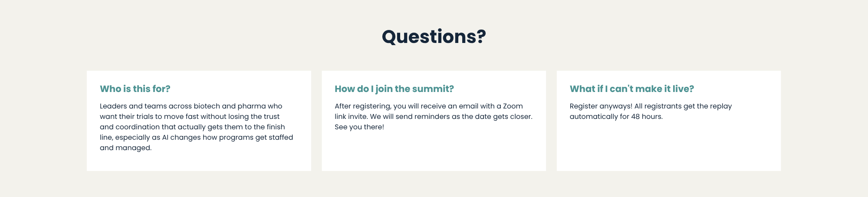Open the "How do I join the summit?" question

click(394, 89)
